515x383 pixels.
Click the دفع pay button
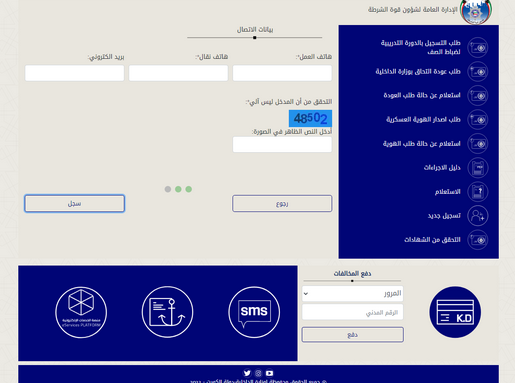coord(353,334)
